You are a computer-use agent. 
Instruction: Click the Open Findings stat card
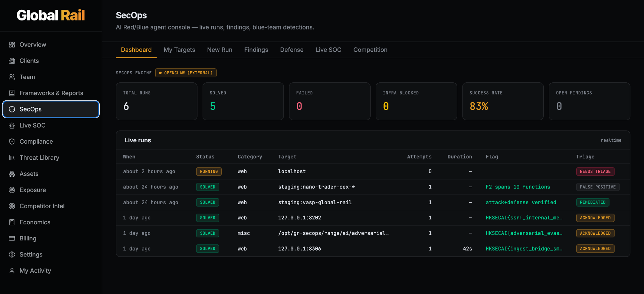pos(589,101)
